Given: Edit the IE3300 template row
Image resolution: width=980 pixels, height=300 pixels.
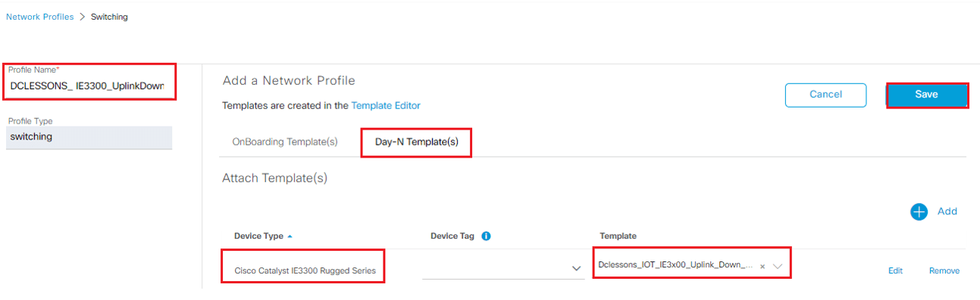Looking at the screenshot, I should [x=895, y=270].
